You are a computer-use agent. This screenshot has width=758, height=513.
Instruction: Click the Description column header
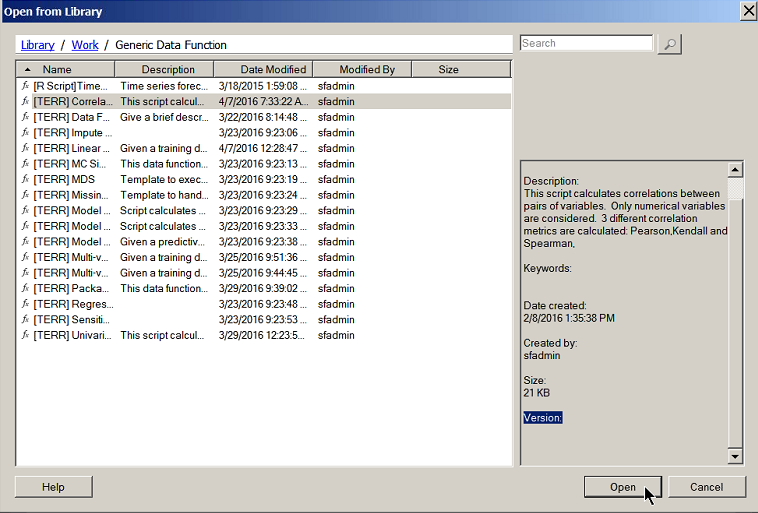pyautogui.click(x=168, y=70)
